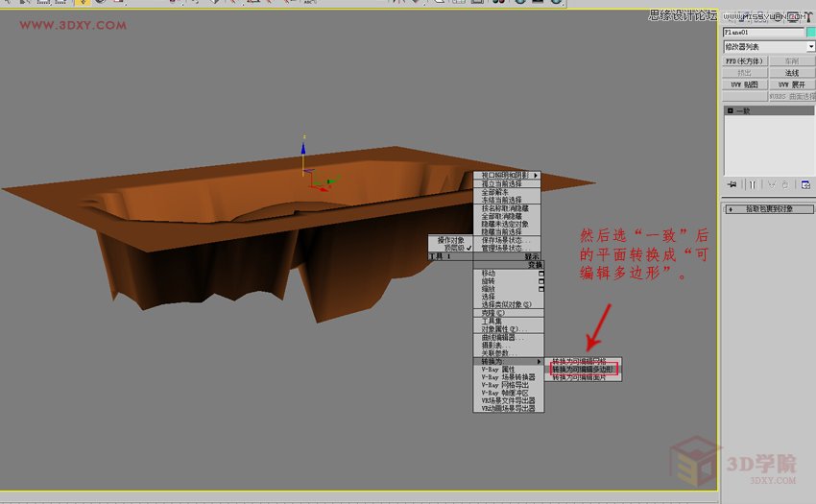The image size is (816, 504).
Task: Choose 操作对象 in the tools quad menu
Action: coord(450,240)
